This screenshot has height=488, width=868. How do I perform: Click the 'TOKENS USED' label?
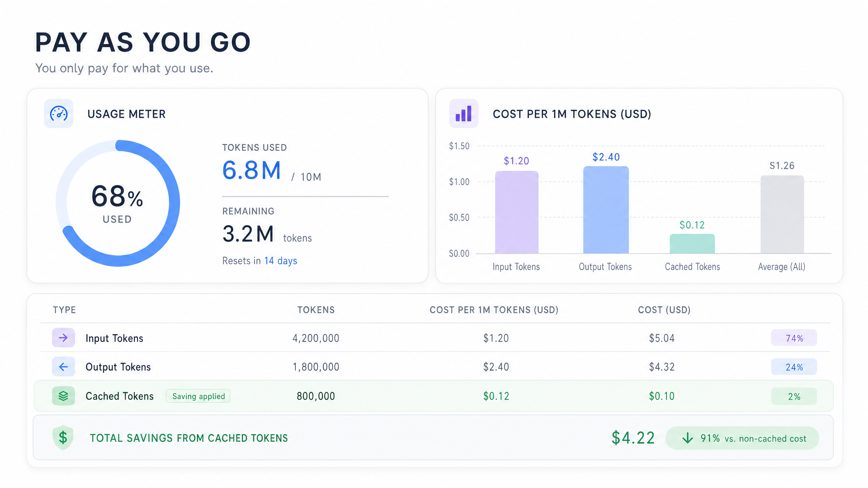click(x=254, y=147)
